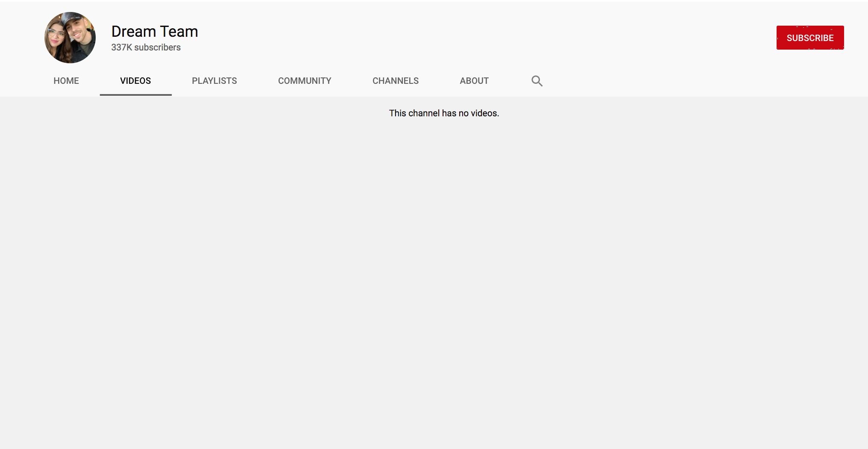Return to the channel HOME page
The width and height of the screenshot is (868, 449).
tap(66, 81)
